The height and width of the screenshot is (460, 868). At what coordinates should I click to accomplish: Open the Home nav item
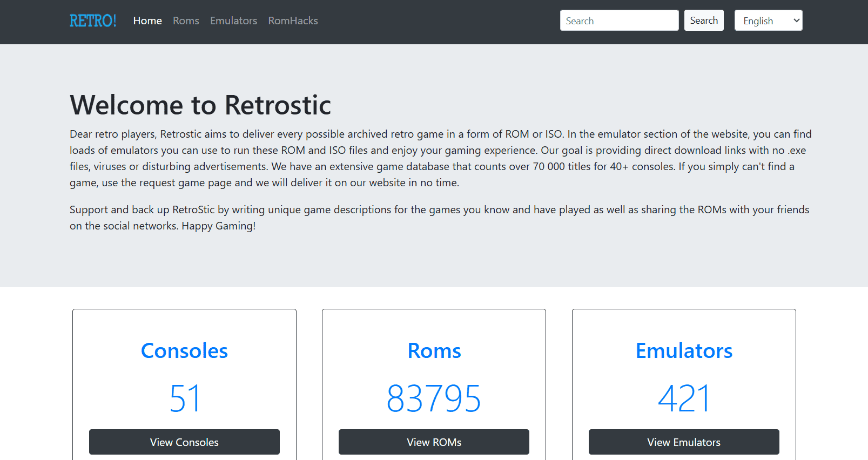tap(147, 21)
